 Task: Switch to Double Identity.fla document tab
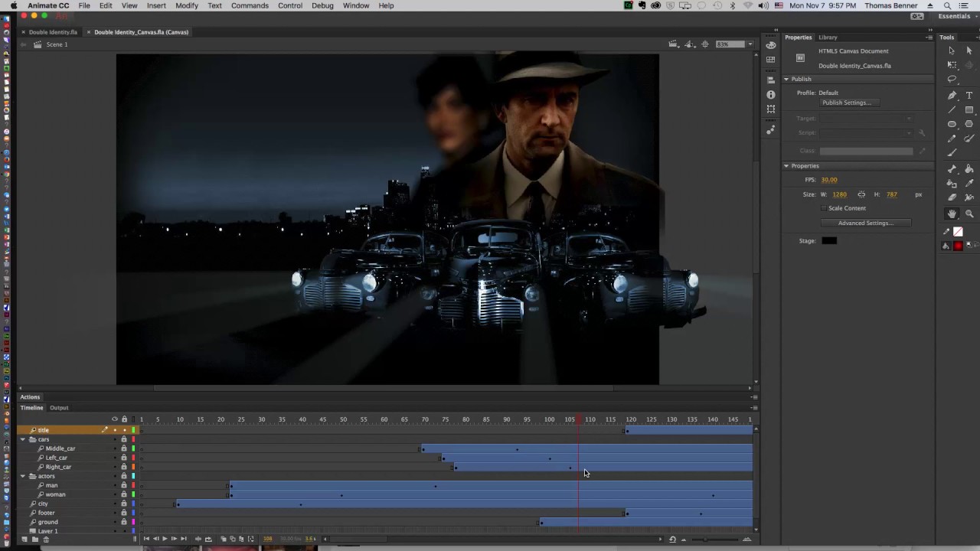pos(53,32)
